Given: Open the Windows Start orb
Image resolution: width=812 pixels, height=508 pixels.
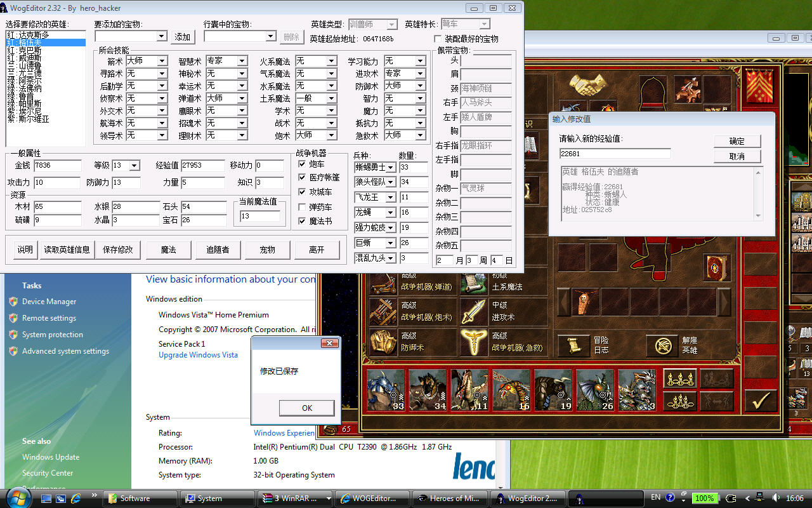Looking at the screenshot, I should (x=18, y=497).
